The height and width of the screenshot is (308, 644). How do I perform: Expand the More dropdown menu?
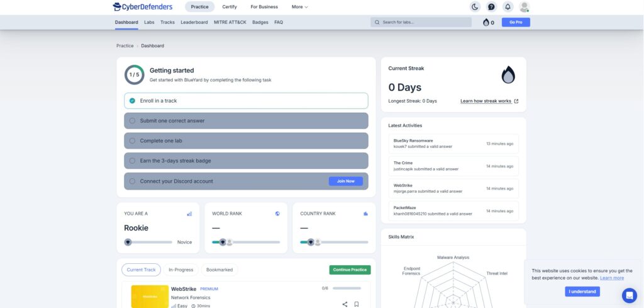(299, 7)
